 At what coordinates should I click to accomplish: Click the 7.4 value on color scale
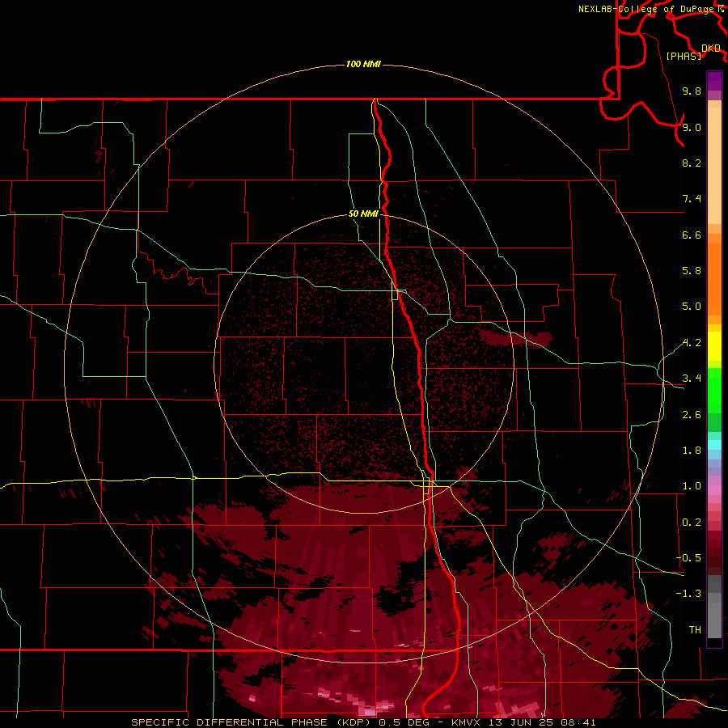[x=692, y=199]
